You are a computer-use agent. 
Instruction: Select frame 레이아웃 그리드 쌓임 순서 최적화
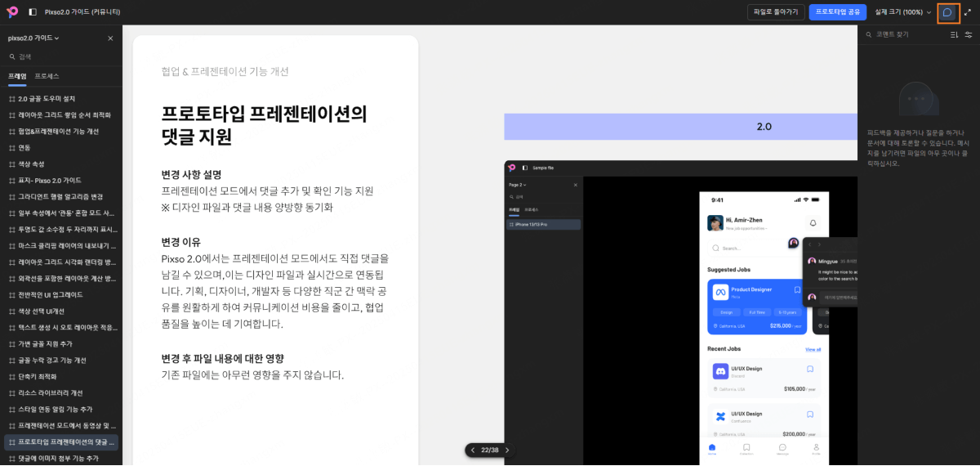click(x=61, y=114)
